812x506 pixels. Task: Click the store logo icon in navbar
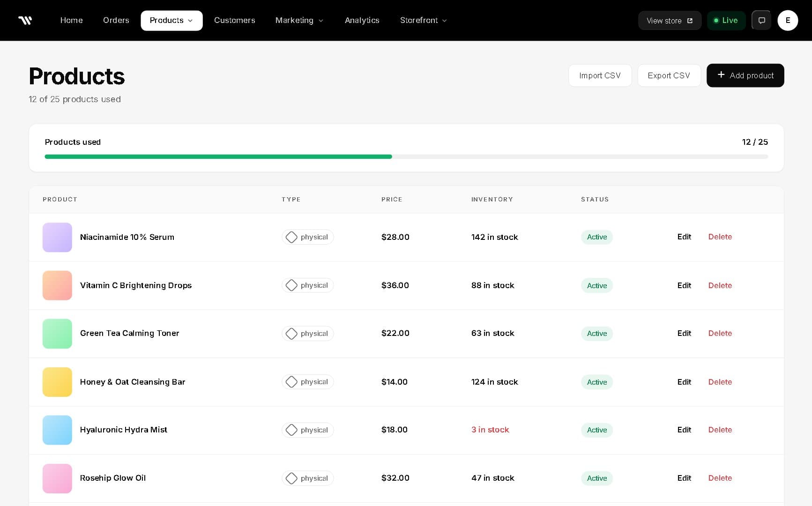click(25, 20)
